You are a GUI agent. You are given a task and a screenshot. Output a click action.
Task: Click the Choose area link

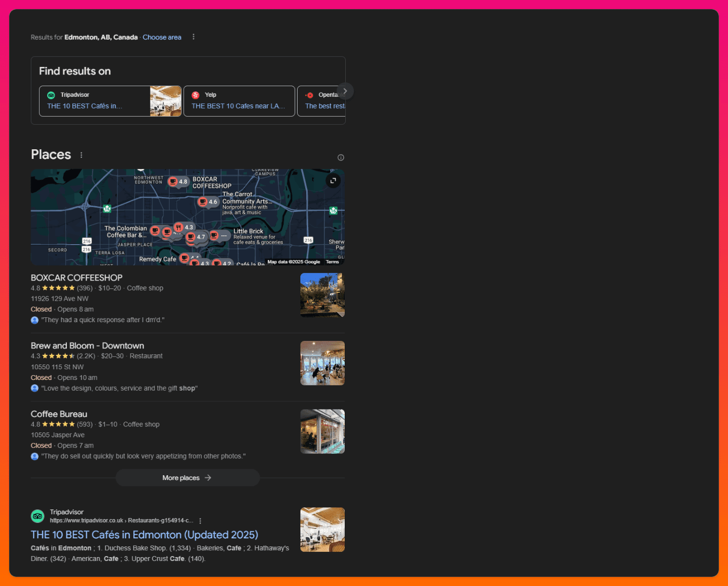tap(162, 37)
